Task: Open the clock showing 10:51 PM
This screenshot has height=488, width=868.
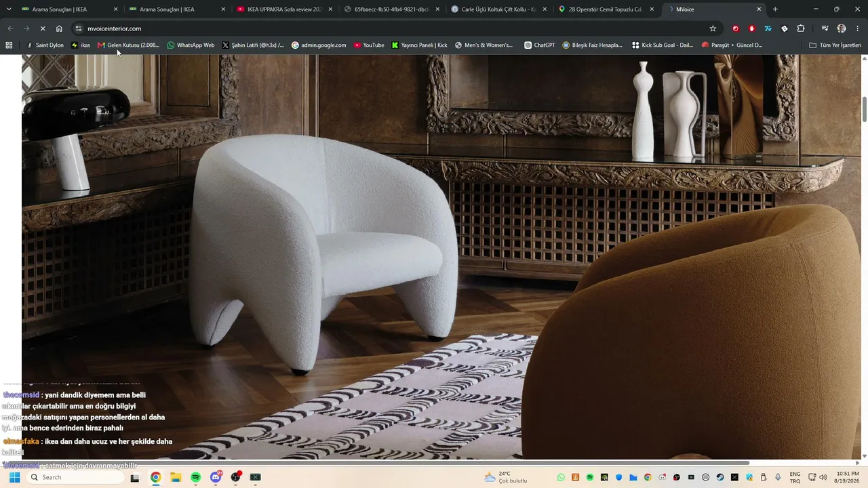Action: (x=848, y=477)
